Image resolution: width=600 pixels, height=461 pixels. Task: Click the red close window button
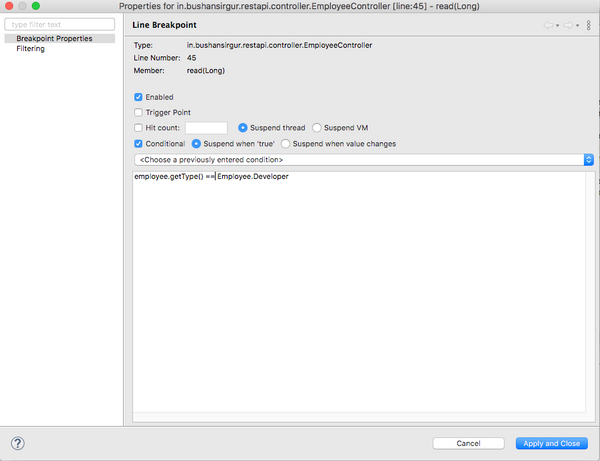coord(8,6)
